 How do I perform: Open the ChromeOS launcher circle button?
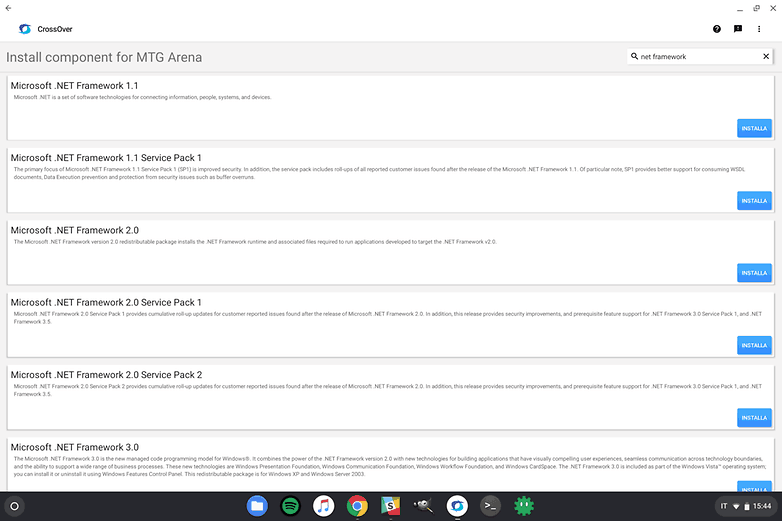click(15, 506)
